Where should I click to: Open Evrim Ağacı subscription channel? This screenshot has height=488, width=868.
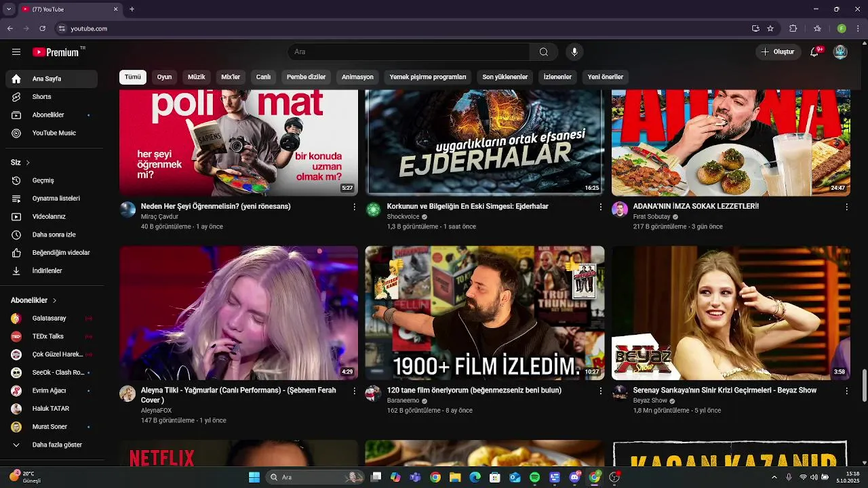(52, 390)
